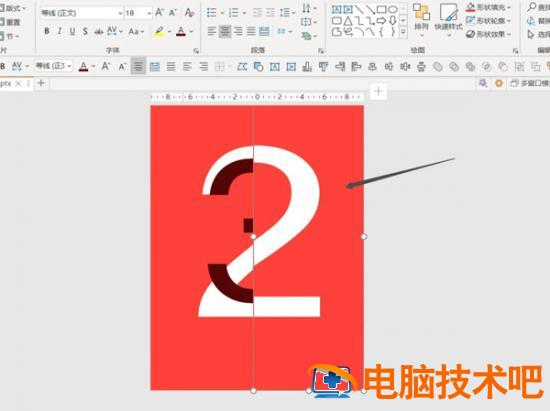
Task: Apply yellow highlight color swatch
Action: tap(159, 32)
